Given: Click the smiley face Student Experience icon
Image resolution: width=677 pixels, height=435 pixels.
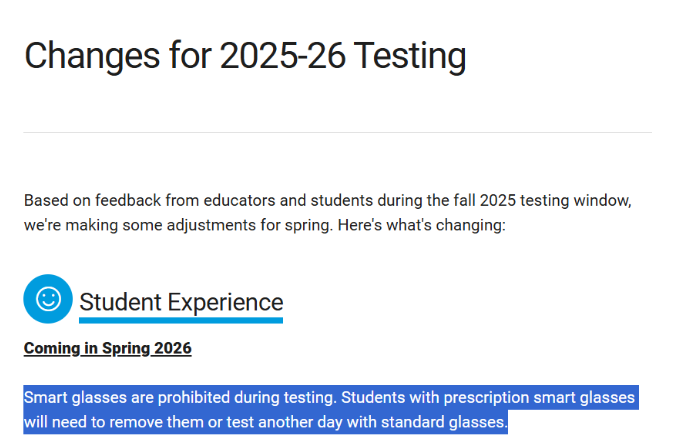Looking at the screenshot, I should 48,299.
